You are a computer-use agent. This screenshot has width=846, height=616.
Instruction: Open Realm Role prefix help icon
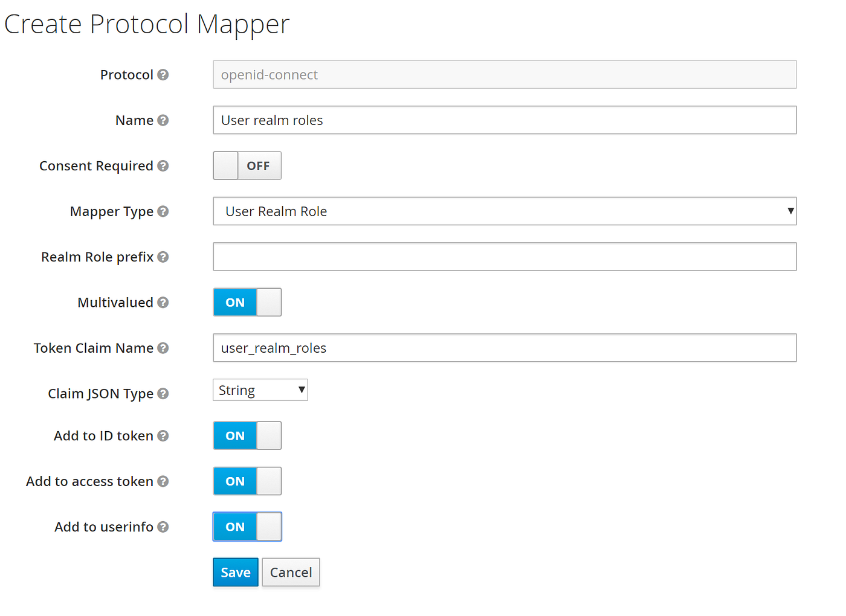coord(163,257)
